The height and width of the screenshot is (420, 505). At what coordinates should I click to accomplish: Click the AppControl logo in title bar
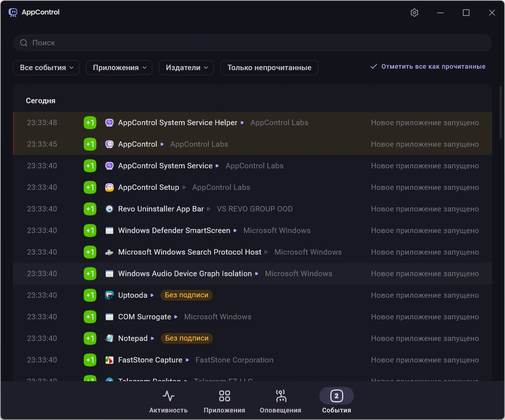point(13,12)
